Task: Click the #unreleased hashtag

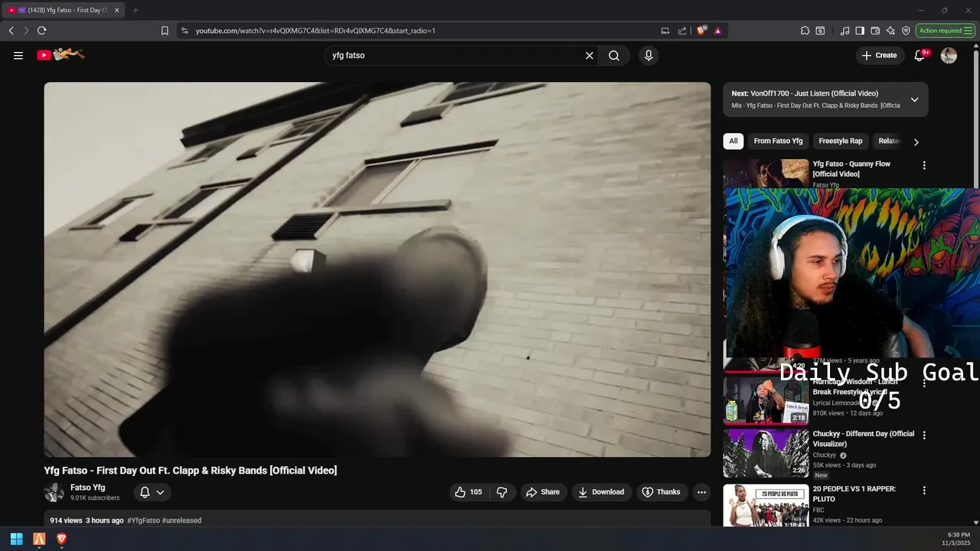Action: 181,520
